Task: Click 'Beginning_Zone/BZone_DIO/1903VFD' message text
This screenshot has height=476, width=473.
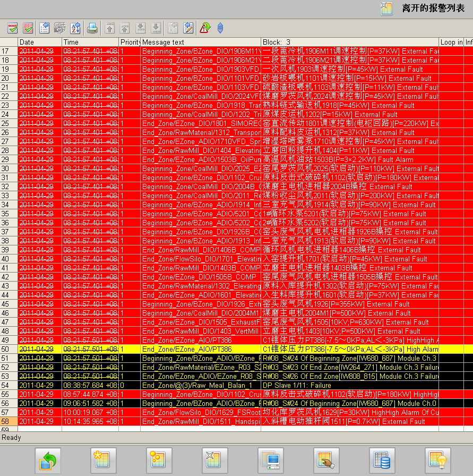Action: pos(201,69)
